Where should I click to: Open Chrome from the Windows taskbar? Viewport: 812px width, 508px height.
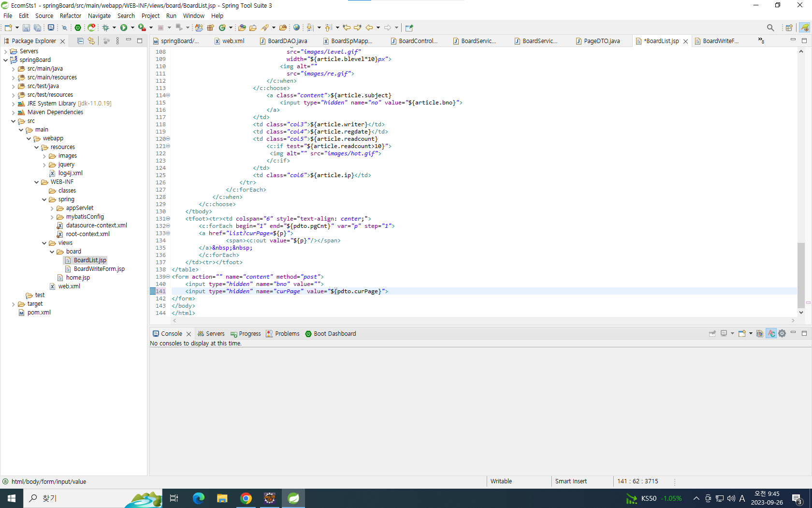(x=246, y=498)
